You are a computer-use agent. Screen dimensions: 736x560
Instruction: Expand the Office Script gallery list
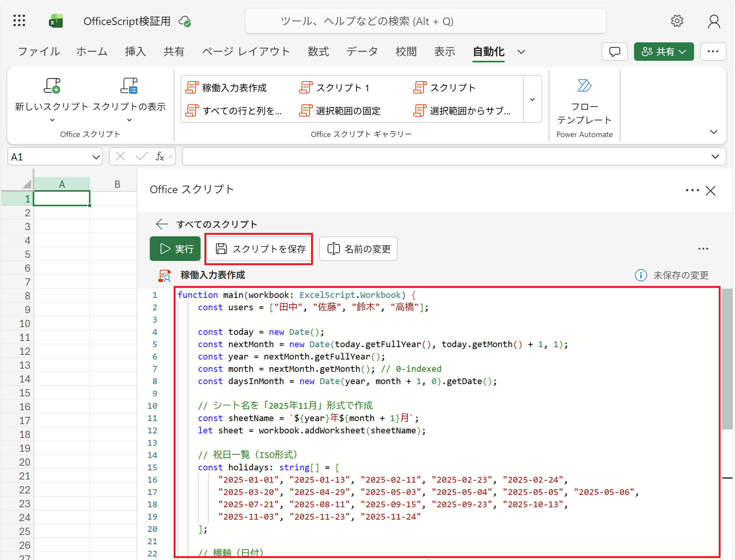tap(533, 99)
